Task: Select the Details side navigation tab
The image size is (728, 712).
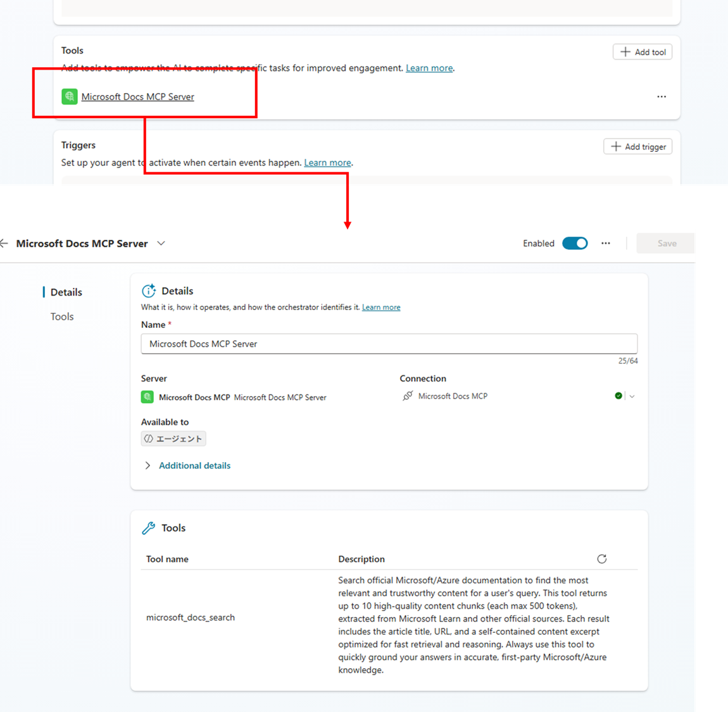Action: pyautogui.click(x=66, y=292)
